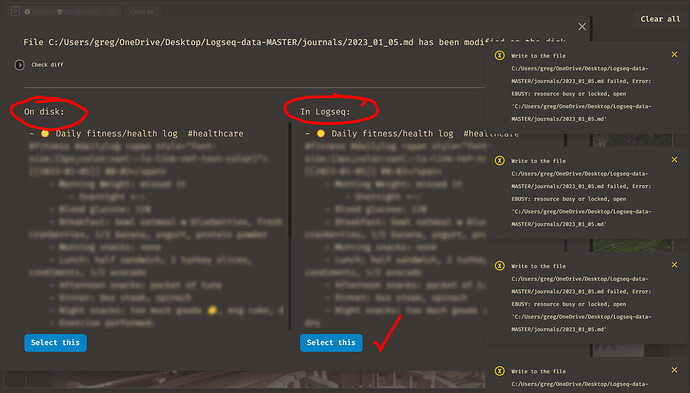
Task: Select the In Logseq version
Action: click(331, 342)
